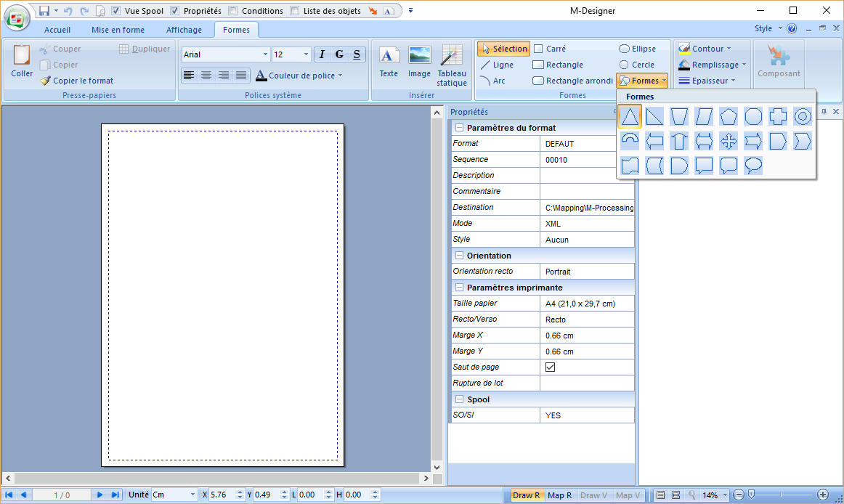The width and height of the screenshot is (844, 504).
Task: Switch to the Mise en forme tab
Action: tap(118, 30)
